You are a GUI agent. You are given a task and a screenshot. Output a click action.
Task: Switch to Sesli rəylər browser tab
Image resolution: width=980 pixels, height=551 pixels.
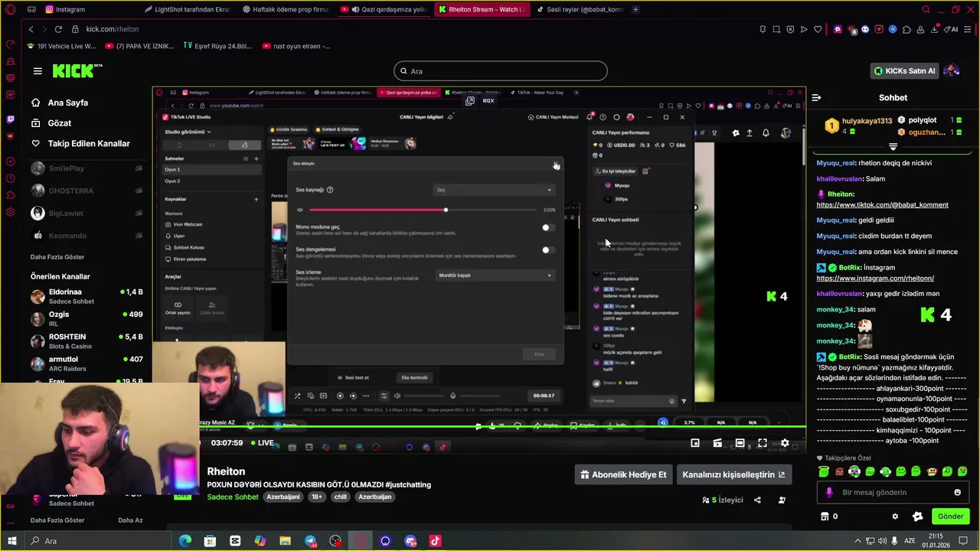[x=580, y=9]
